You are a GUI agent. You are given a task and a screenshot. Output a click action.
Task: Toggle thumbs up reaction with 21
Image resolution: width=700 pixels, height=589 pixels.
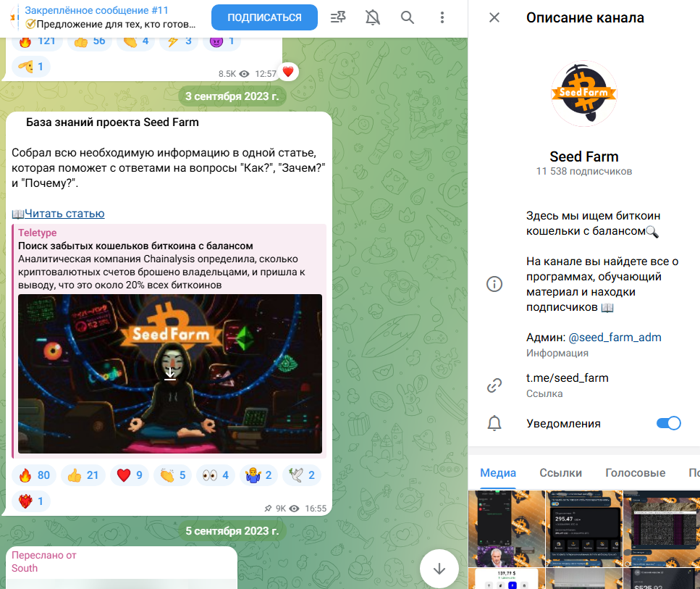pyautogui.click(x=83, y=475)
